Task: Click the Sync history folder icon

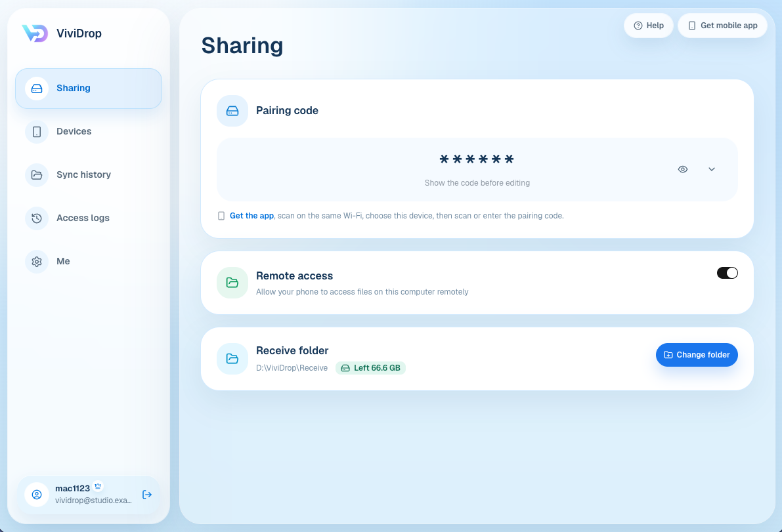Action: 37,175
